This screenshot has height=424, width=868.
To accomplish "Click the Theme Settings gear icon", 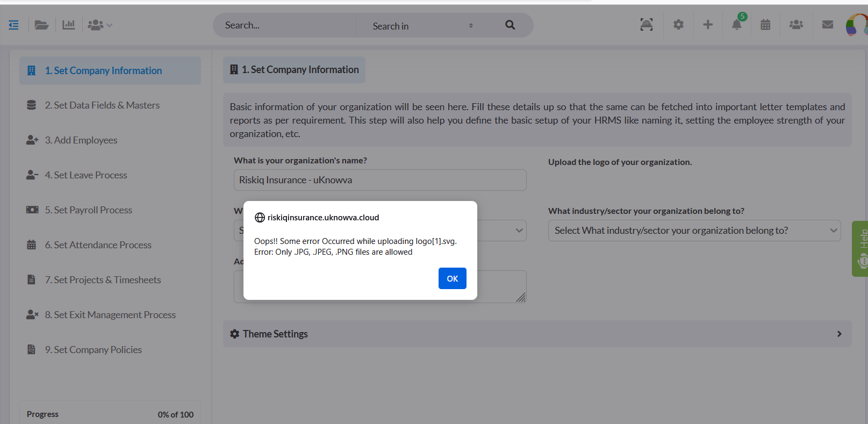I will pyautogui.click(x=234, y=334).
